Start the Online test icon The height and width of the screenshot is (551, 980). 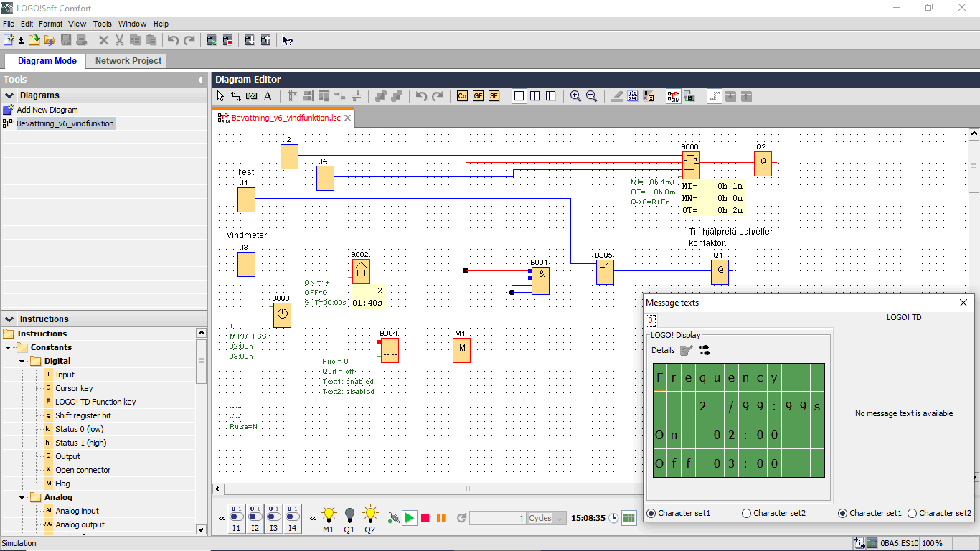pyautogui.click(x=689, y=96)
